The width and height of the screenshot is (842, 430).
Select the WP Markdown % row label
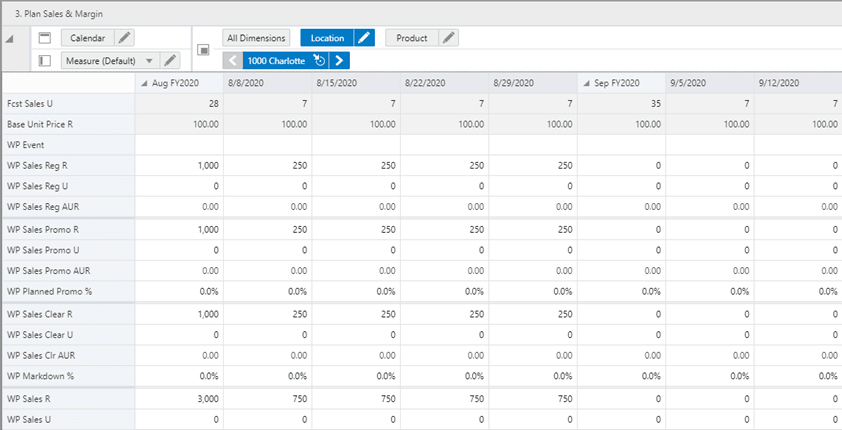point(68,376)
